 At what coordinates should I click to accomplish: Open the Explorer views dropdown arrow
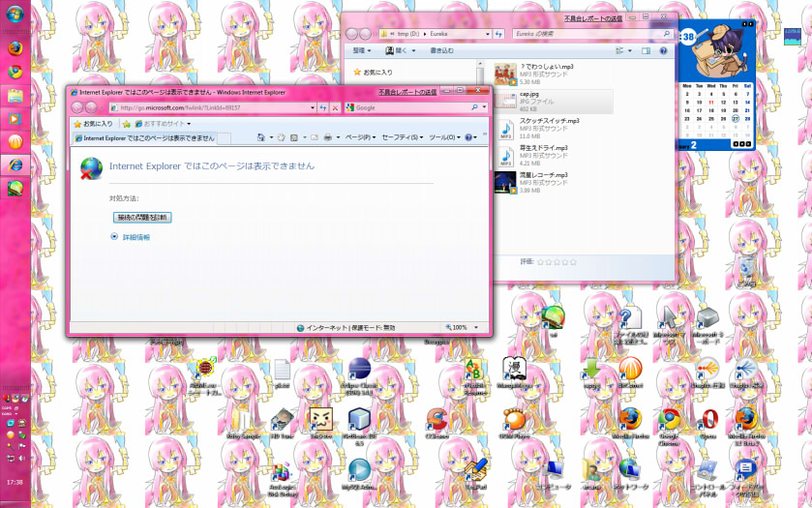[630, 50]
